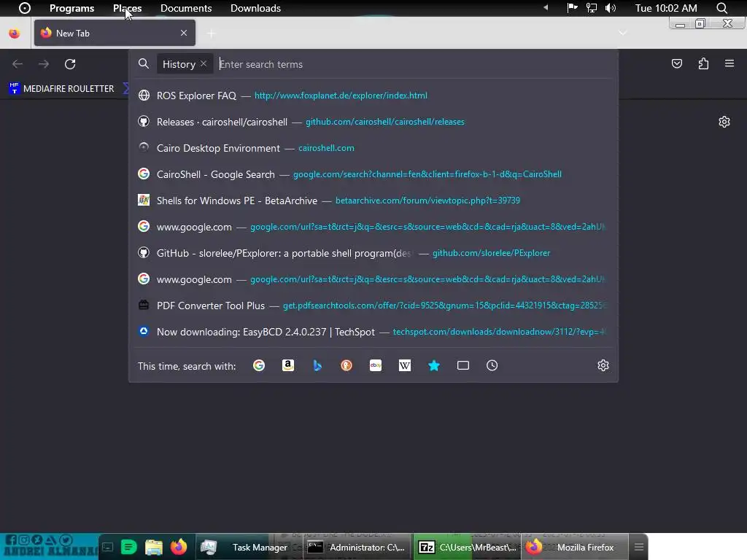Remove the History search mode chip
This screenshot has height=560, width=747.
204,64
